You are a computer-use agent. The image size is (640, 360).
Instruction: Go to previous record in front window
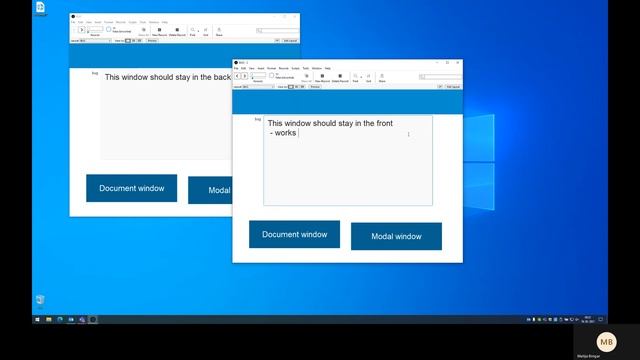[x=237, y=76]
